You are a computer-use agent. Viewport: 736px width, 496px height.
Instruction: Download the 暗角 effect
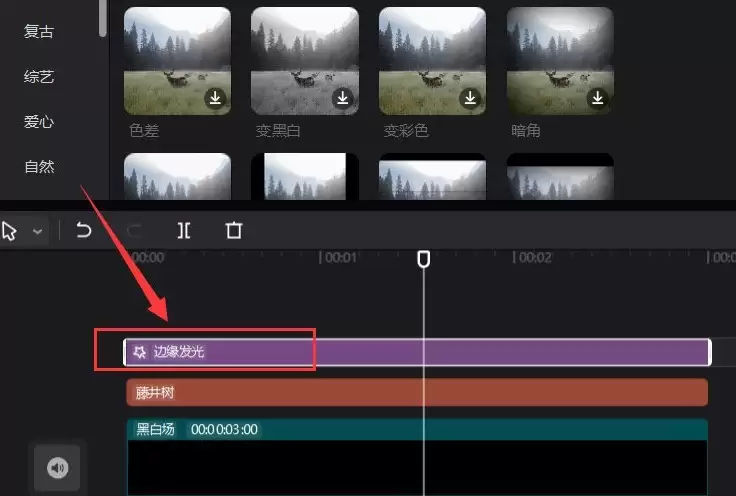pyautogui.click(x=598, y=98)
